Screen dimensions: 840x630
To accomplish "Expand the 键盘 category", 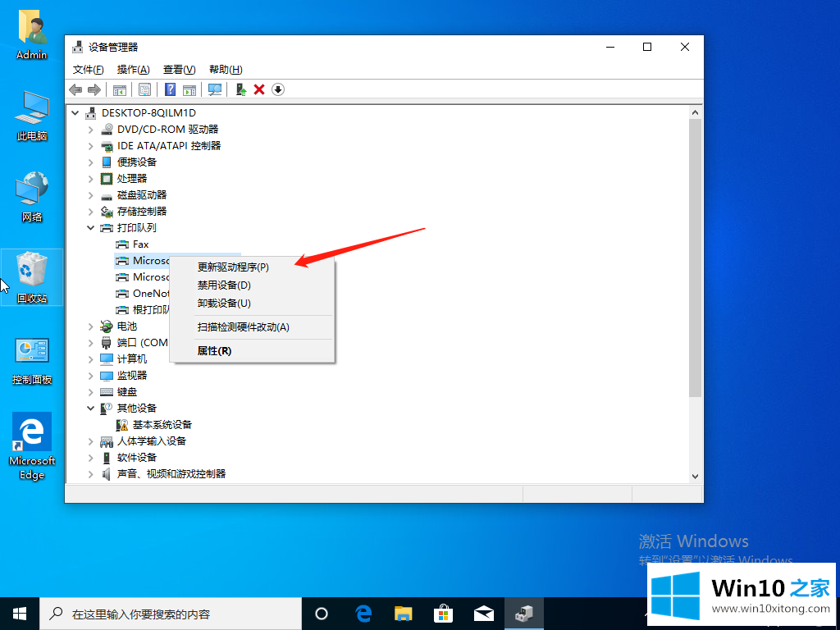I will point(91,392).
